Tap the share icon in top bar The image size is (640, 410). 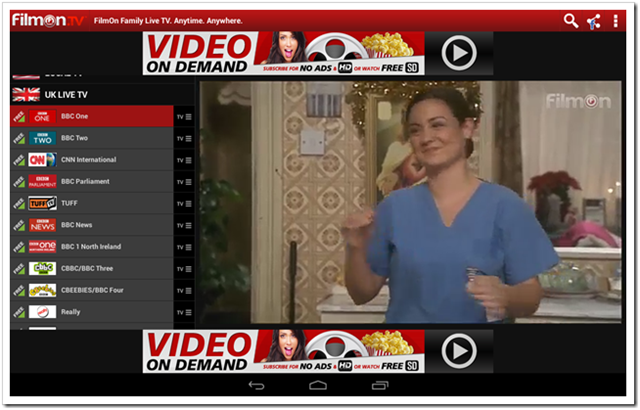[x=593, y=21]
